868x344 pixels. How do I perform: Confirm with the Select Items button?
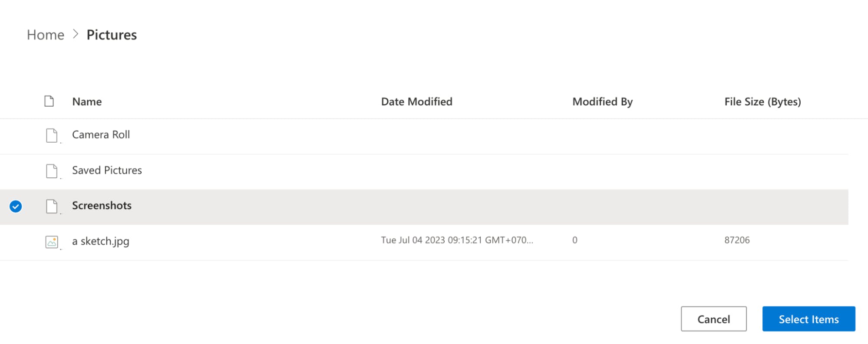pos(809,319)
